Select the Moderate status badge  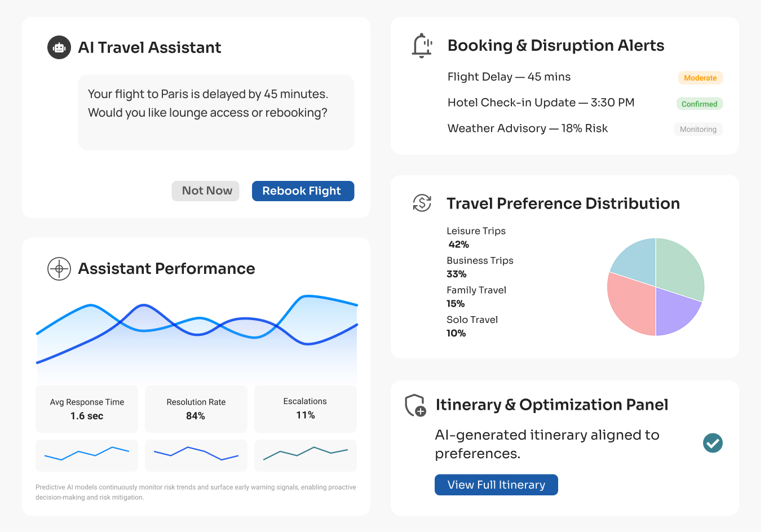point(700,78)
